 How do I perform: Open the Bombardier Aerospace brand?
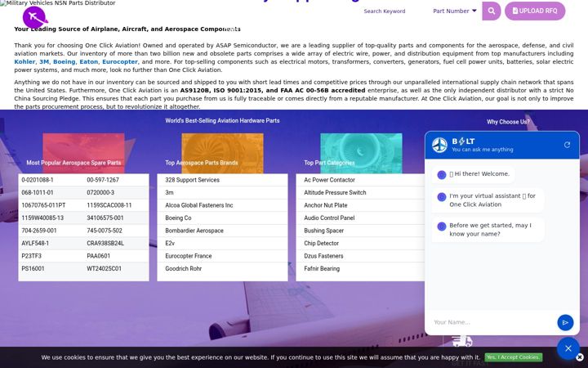click(x=194, y=231)
